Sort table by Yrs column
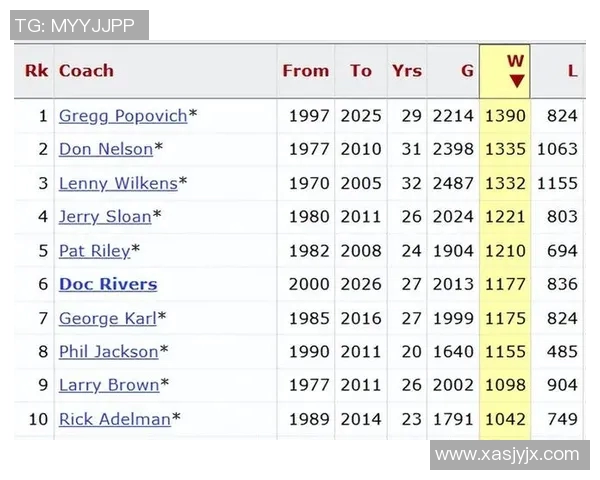The image size is (600, 480). 407,71
